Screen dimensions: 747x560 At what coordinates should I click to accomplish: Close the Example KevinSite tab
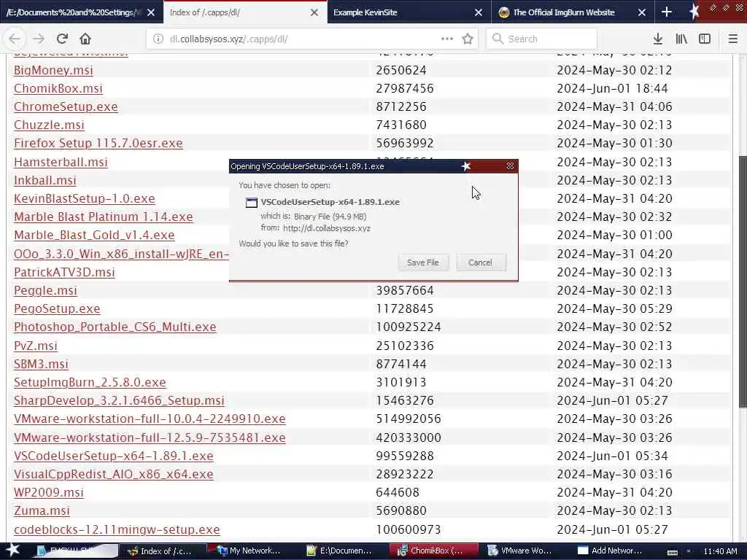click(x=479, y=12)
